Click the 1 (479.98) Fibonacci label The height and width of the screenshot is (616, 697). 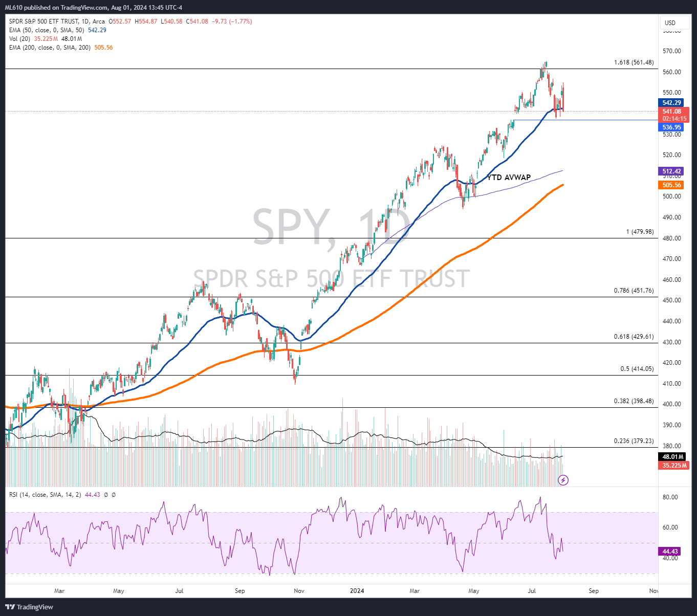tap(640, 232)
